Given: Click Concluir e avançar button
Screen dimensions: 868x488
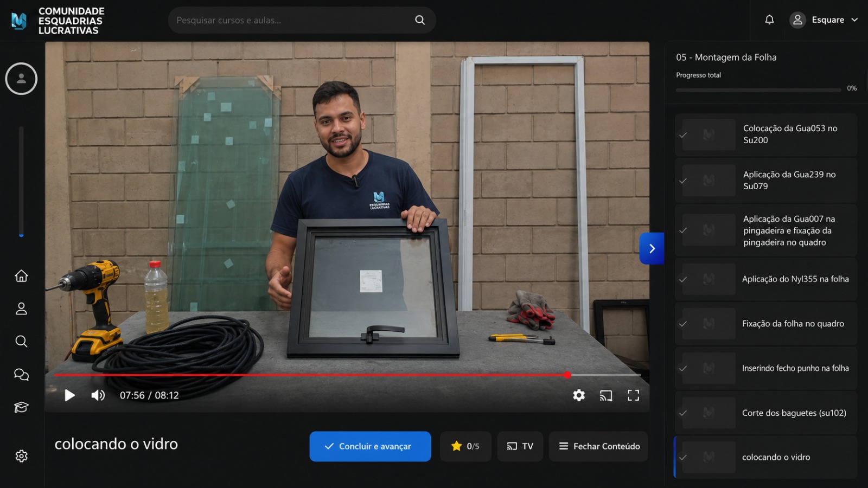Looking at the screenshot, I should pyautogui.click(x=370, y=446).
